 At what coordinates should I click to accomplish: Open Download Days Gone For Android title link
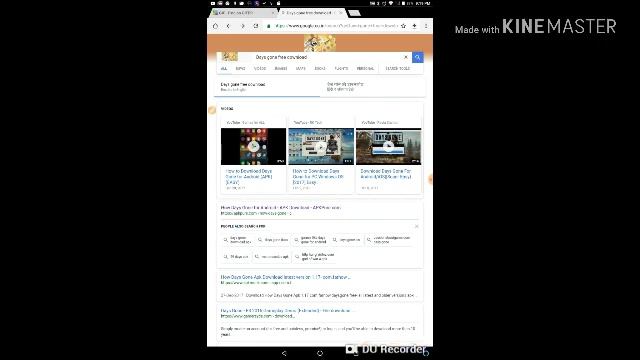tap(386, 174)
